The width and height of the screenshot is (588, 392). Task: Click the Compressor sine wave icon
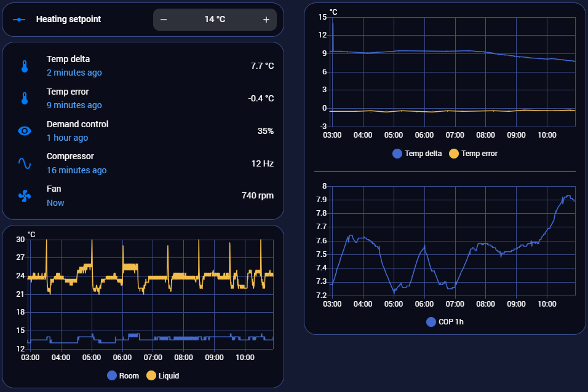click(25, 163)
